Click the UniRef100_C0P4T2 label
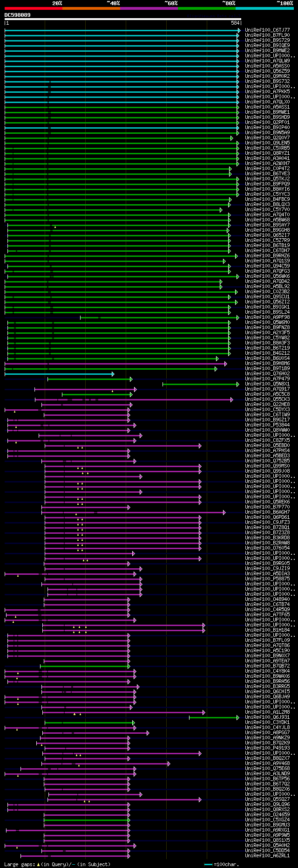 click(267, 169)
